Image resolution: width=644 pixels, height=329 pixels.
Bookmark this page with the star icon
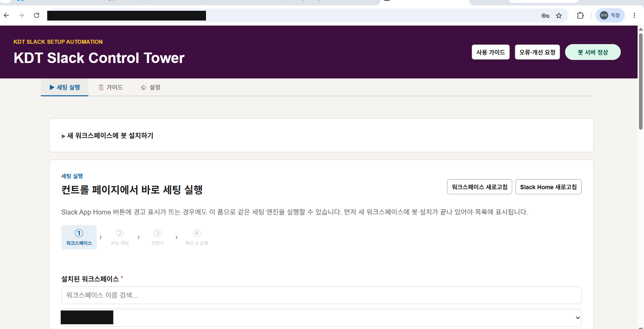pos(559,15)
